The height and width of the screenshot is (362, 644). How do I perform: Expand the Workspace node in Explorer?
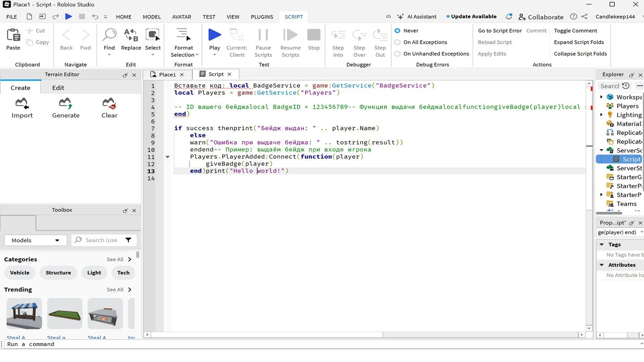click(x=602, y=97)
